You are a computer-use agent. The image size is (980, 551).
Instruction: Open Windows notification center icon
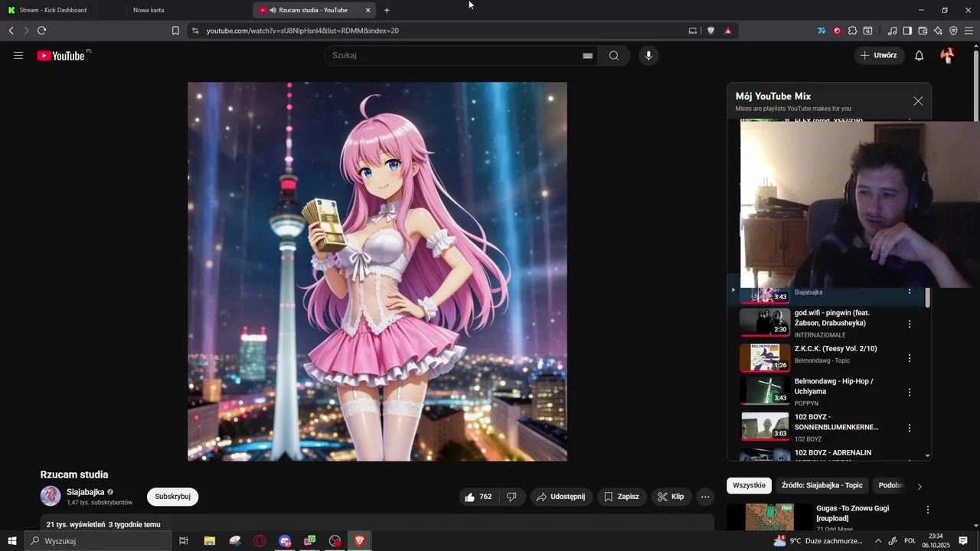963,541
